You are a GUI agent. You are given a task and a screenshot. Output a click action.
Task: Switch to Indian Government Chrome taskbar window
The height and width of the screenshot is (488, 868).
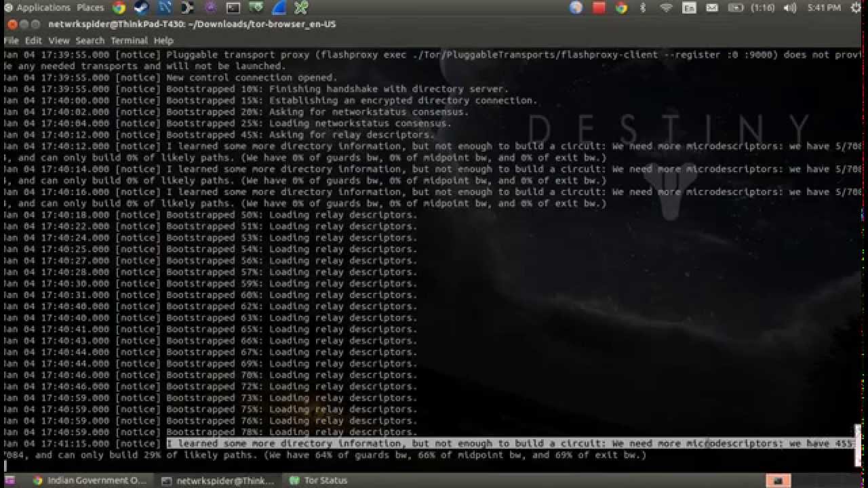(89, 481)
